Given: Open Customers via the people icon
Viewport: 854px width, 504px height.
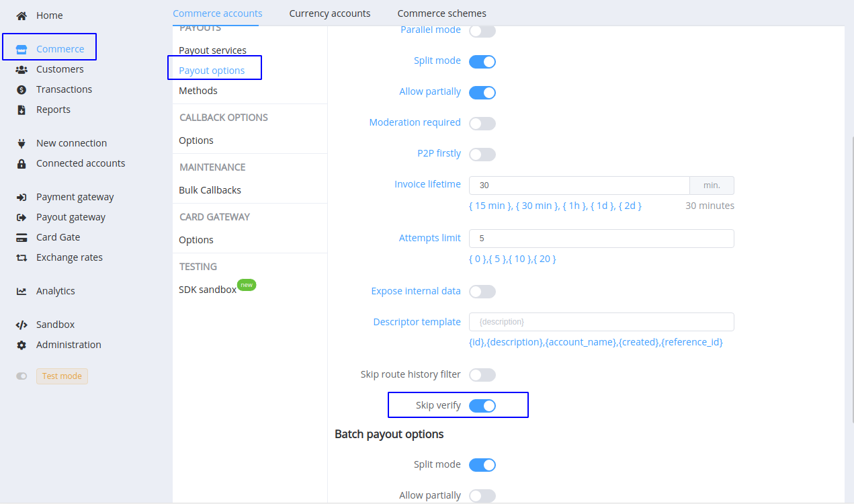Looking at the screenshot, I should 22,69.
